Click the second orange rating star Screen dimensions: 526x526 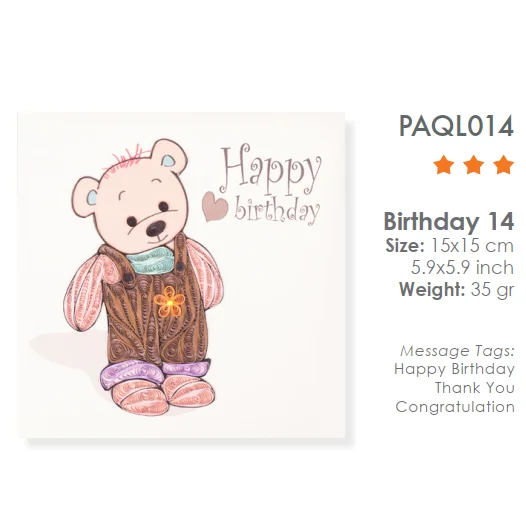[473, 164]
